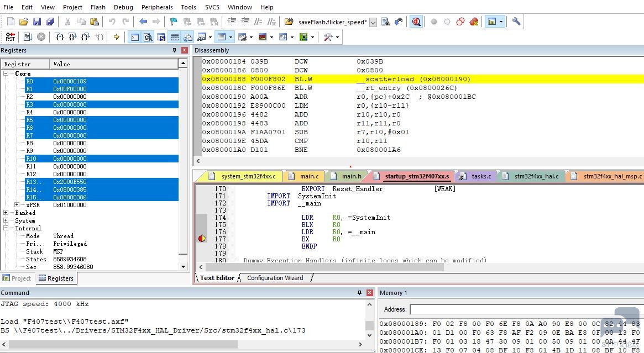
Task: Click the incremental find binoculars icon
Action: point(399,22)
